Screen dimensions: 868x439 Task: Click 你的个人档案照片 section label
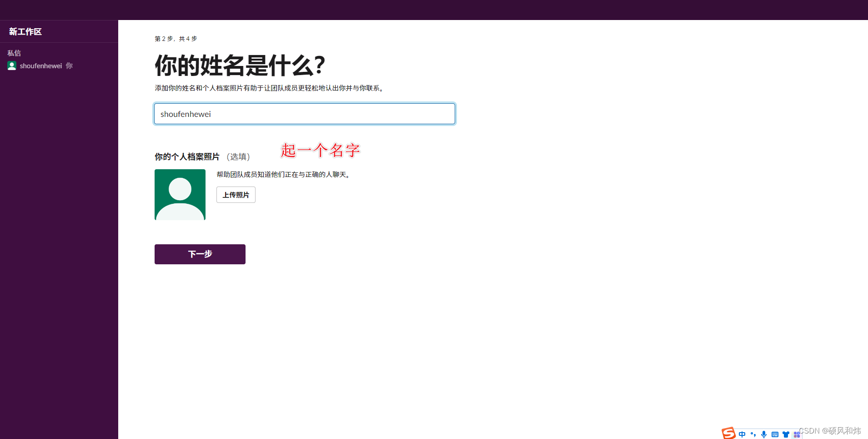(187, 156)
